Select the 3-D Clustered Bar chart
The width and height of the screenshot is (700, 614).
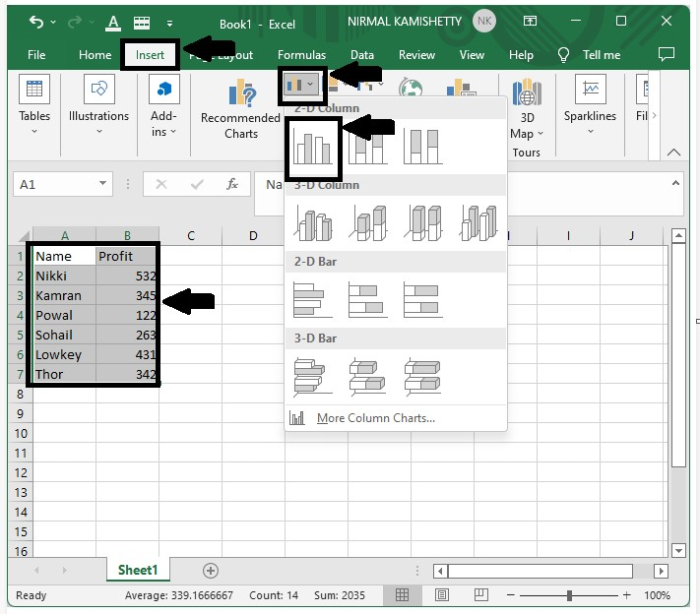[313, 377]
